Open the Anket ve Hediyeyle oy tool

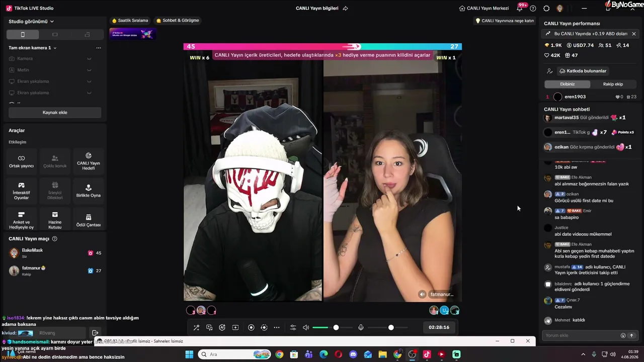click(21, 220)
